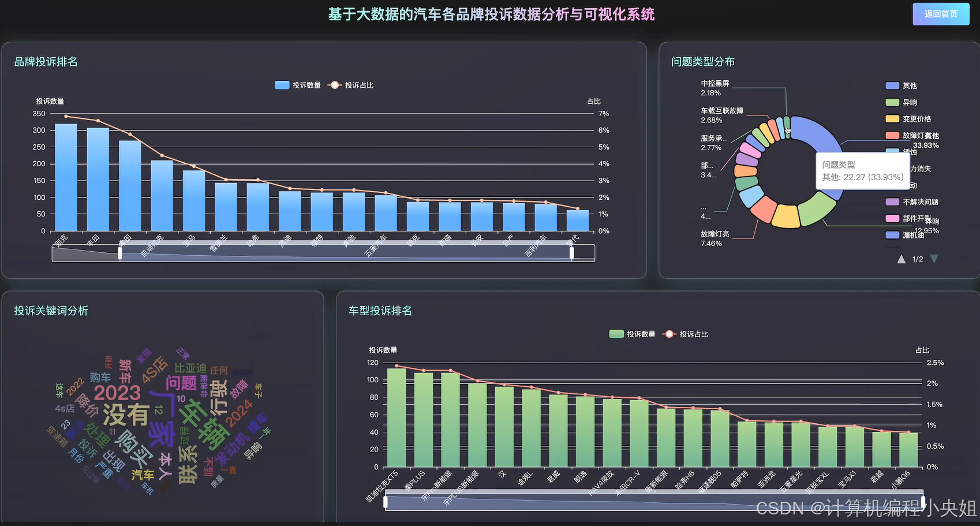Click word 问题 in the word cloud

coord(181,383)
